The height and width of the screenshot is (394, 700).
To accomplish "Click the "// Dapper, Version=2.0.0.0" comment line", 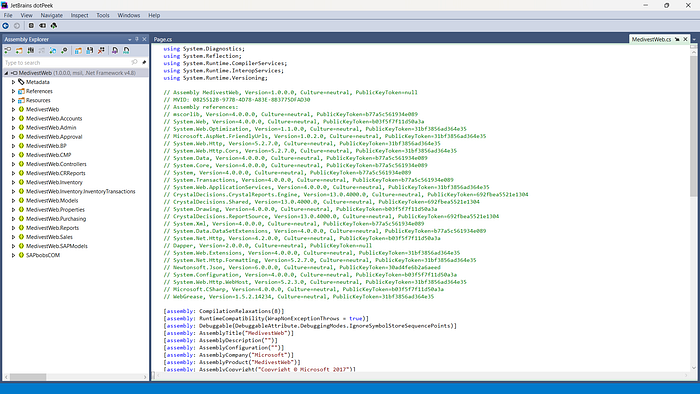I will tap(267, 245).
